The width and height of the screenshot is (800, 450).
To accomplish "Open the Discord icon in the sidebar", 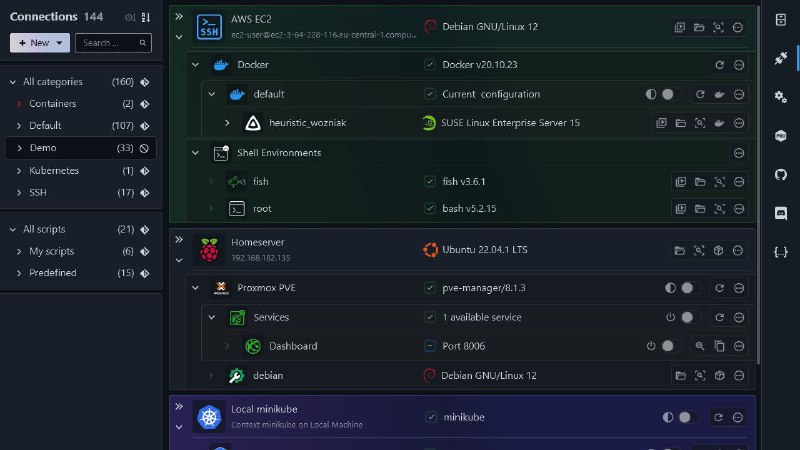I will (x=781, y=213).
